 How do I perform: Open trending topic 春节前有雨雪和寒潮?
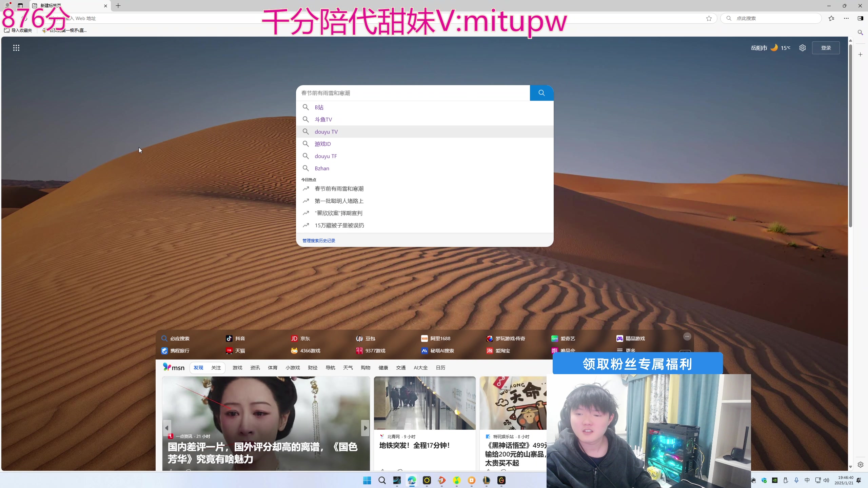(425, 189)
